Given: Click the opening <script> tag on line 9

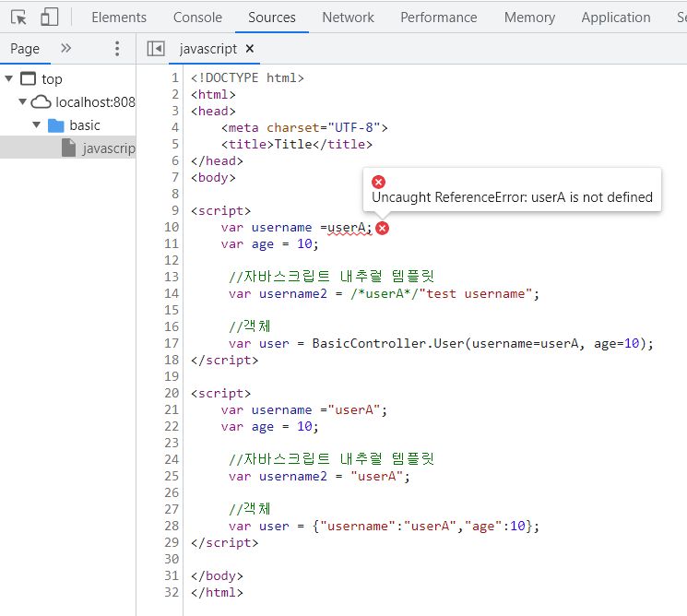Looking at the screenshot, I should coord(220,211).
